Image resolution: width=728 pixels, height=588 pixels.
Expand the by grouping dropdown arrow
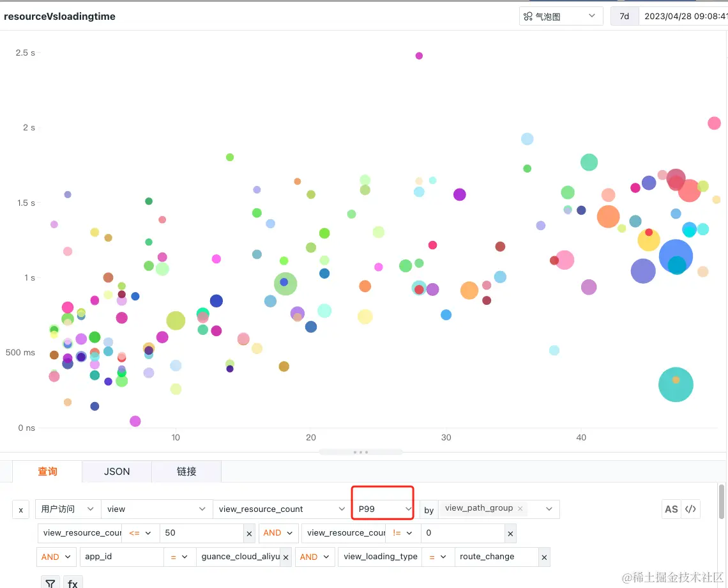(549, 509)
